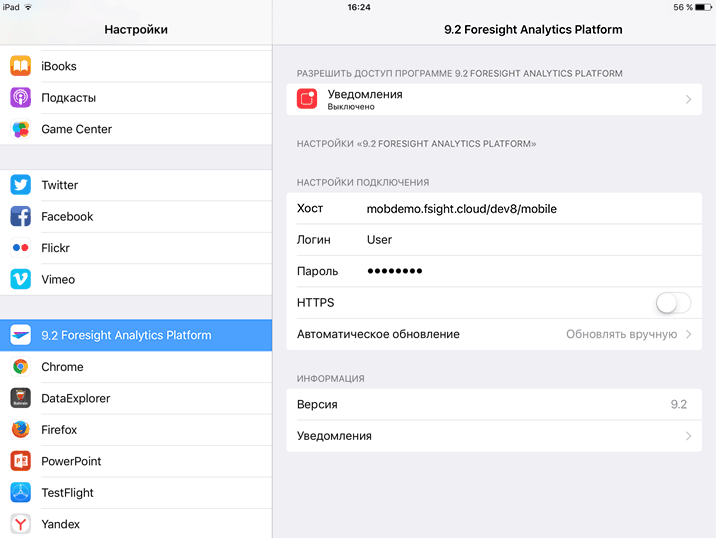Tap the Firefox icon
This screenshot has width=716, height=538.
click(21, 429)
